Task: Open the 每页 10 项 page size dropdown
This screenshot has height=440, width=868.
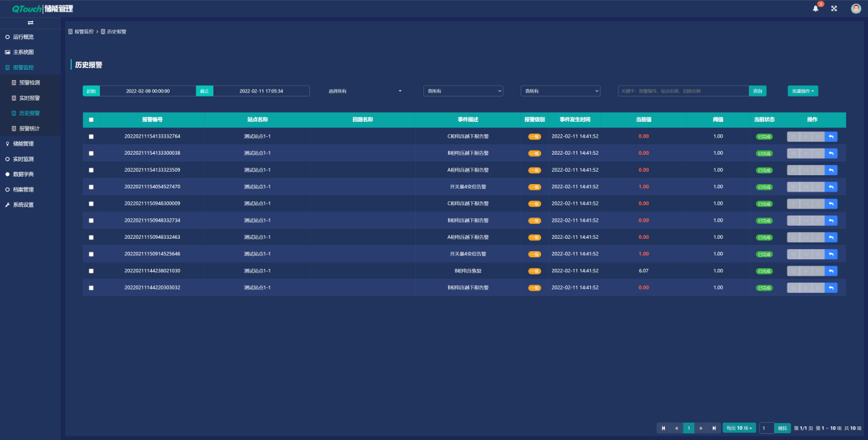Action: (x=739, y=428)
